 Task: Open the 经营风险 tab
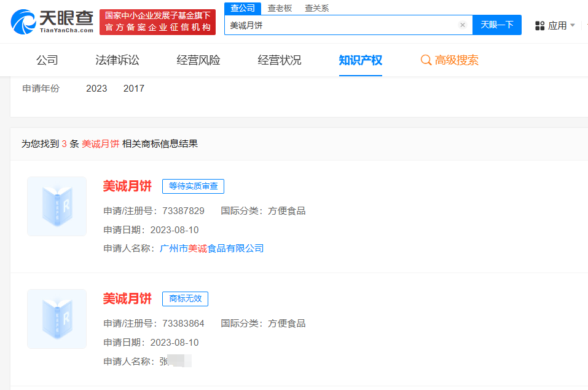[x=198, y=60]
